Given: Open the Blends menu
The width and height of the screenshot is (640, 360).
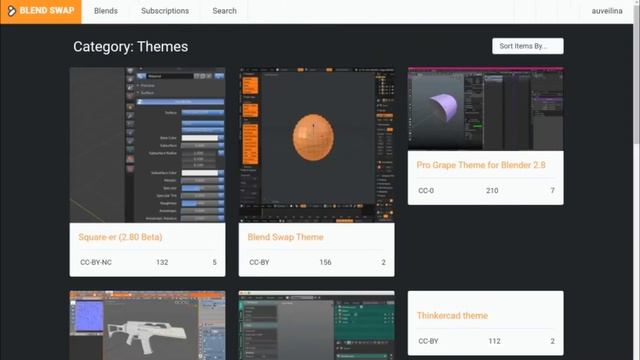Looking at the screenshot, I should (106, 11).
